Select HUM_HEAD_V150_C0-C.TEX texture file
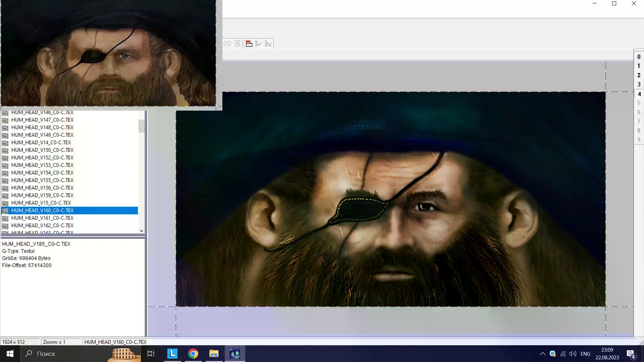Image resolution: width=644 pixels, height=362 pixels. click(x=42, y=150)
